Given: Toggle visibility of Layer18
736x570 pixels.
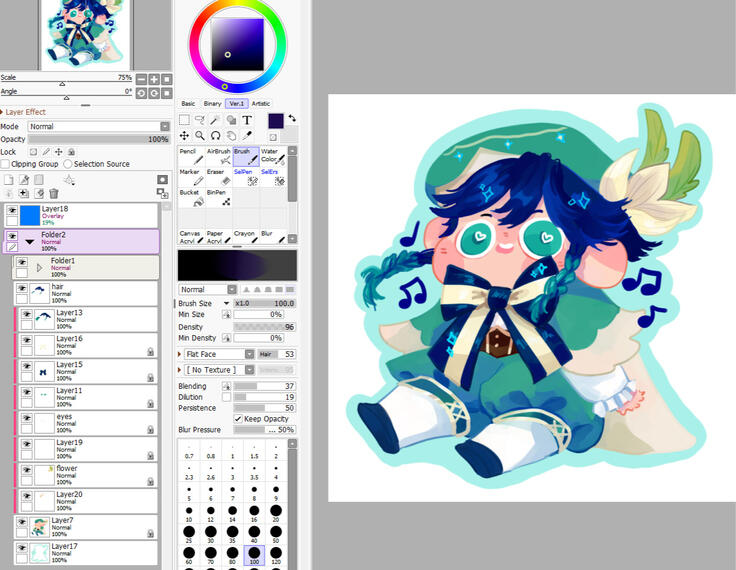Looking at the screenshot, I should [12, 210].
